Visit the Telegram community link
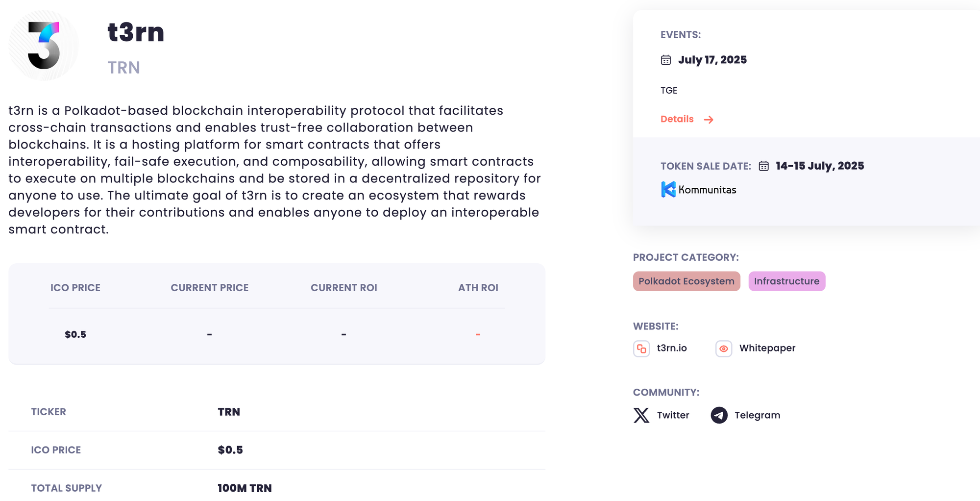Viewport: 980px width, 501px height. (x=757, y=415)
